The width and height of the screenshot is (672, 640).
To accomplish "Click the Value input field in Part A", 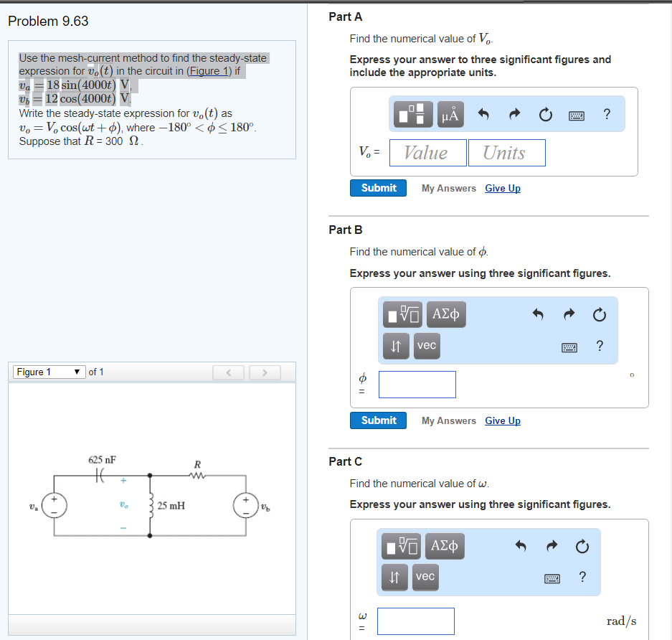I will [x=427, y=152].
